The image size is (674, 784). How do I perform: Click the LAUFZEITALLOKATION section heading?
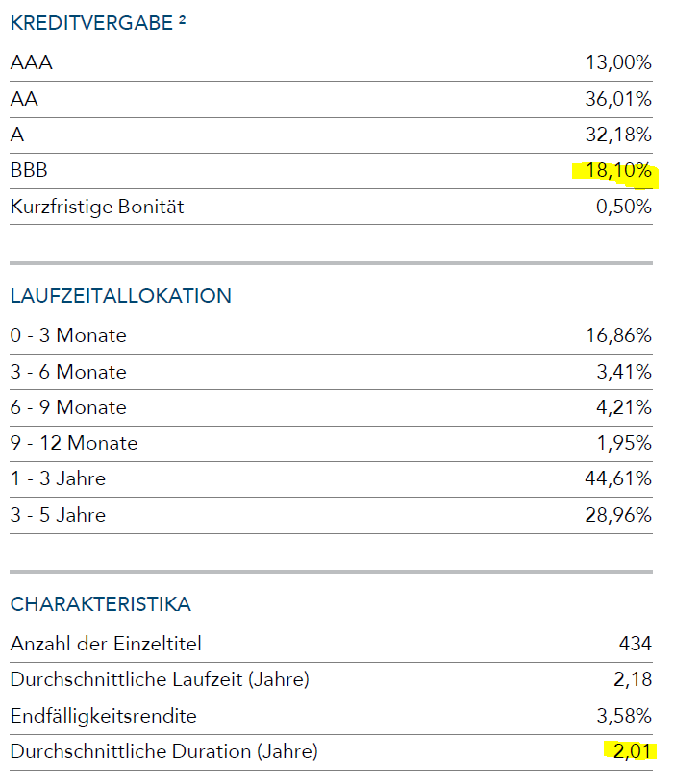tap(121, 296)
